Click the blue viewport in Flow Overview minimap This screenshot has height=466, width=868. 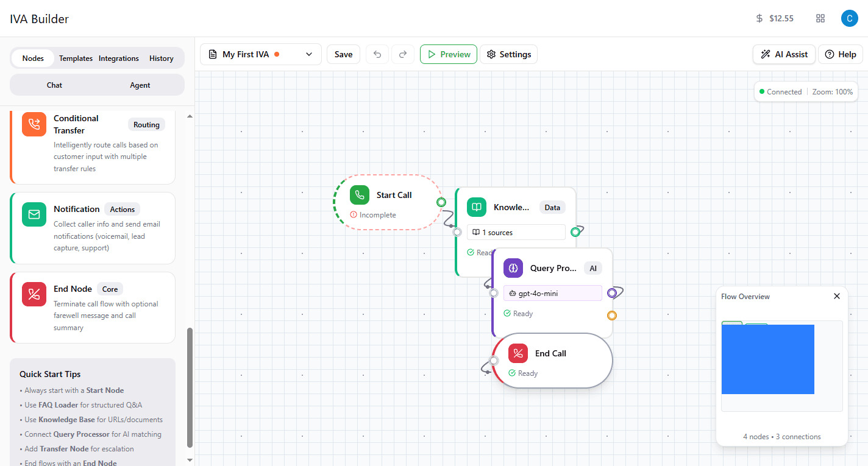[x=768, y=359]
